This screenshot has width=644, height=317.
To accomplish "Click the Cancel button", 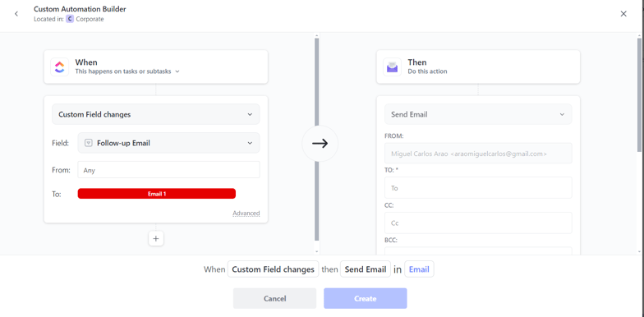I will [274, 299].
